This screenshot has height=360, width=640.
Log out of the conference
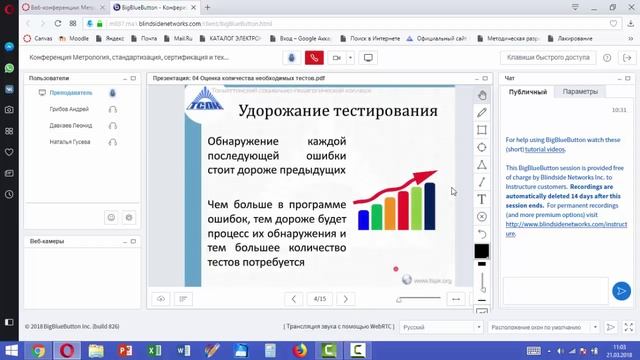coord(627,58)
